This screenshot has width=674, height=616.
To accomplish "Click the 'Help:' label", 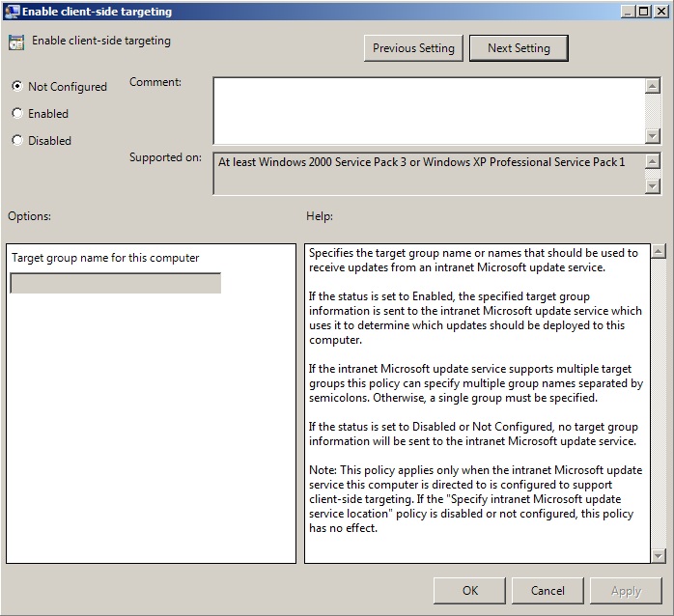I will pyautogui.click(x=320, y=216).
